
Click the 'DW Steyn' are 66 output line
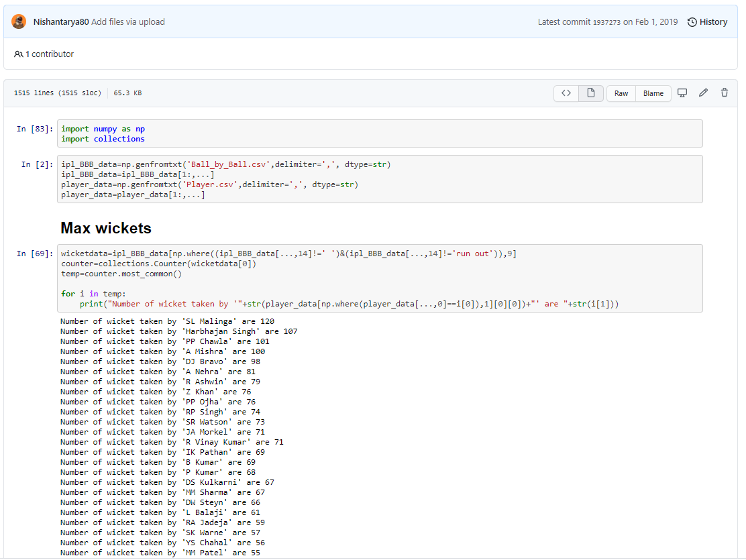tap(160, 502)
